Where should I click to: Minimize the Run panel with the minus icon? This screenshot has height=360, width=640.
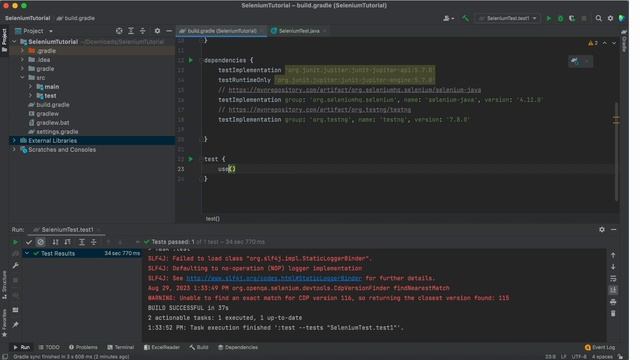(613, 229)
